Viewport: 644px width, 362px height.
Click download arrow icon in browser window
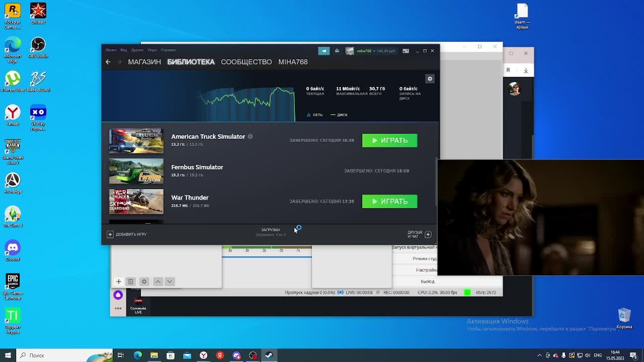coord(526,70)
